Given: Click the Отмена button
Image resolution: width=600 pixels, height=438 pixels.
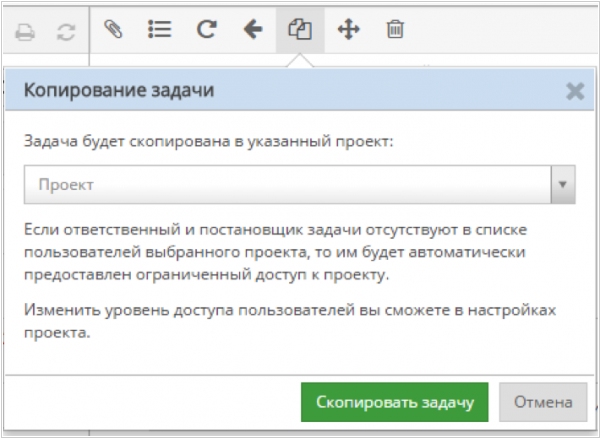Looking at the screenshot, I should pyautogui.click(x=542, y=402).
